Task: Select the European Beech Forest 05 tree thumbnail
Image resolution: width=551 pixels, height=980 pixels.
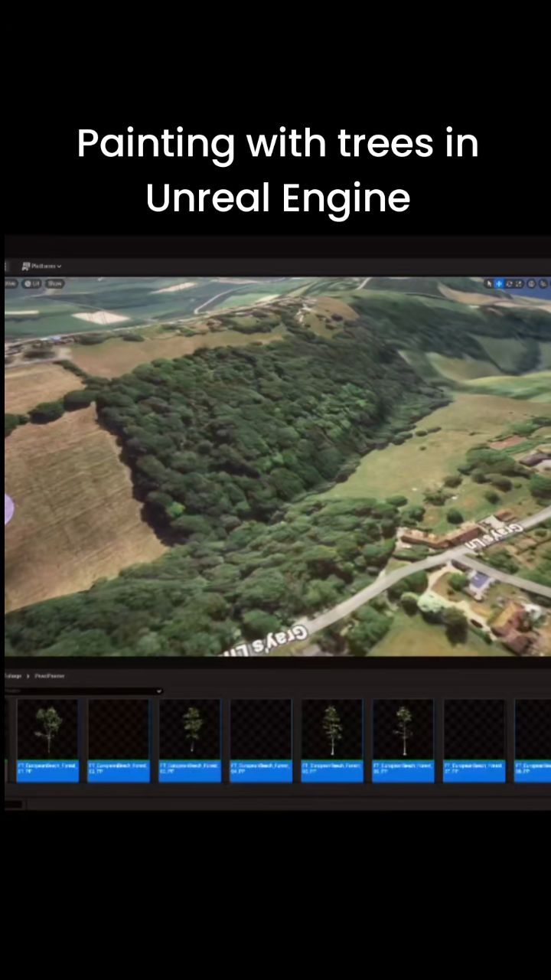Action: point(332,740)
